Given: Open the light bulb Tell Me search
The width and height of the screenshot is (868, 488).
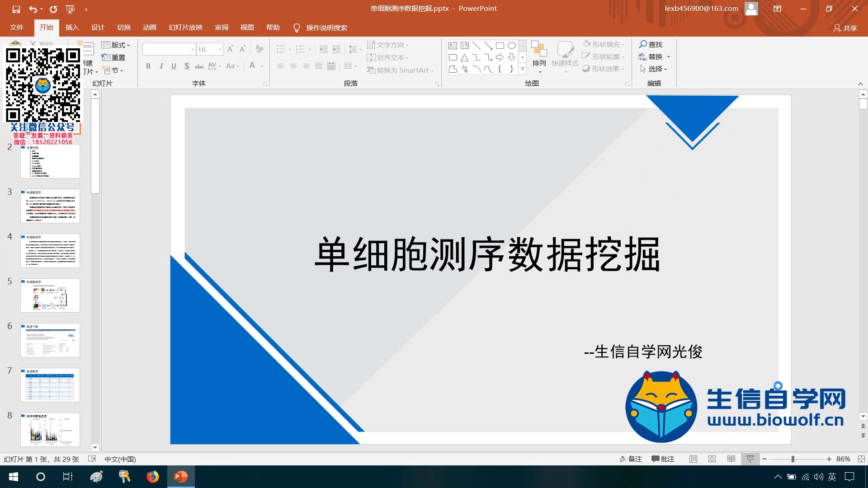Looking at the screenshot, I should [297, 28].
